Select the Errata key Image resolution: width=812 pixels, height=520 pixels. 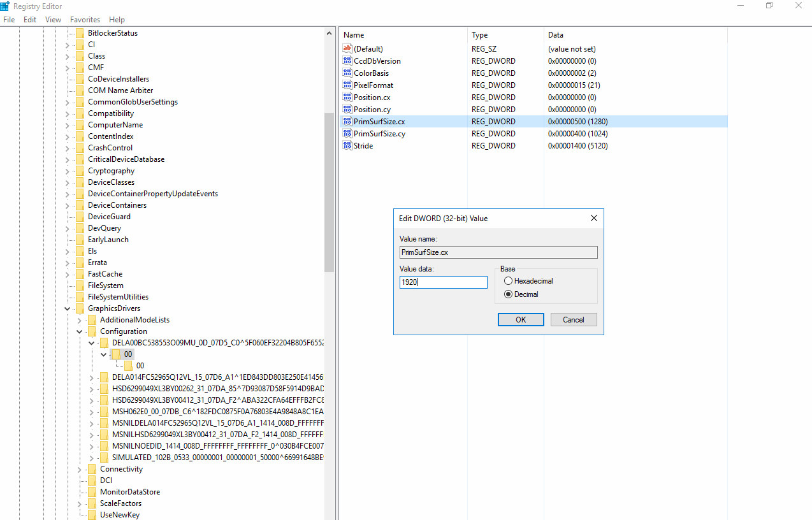(98, 263)
